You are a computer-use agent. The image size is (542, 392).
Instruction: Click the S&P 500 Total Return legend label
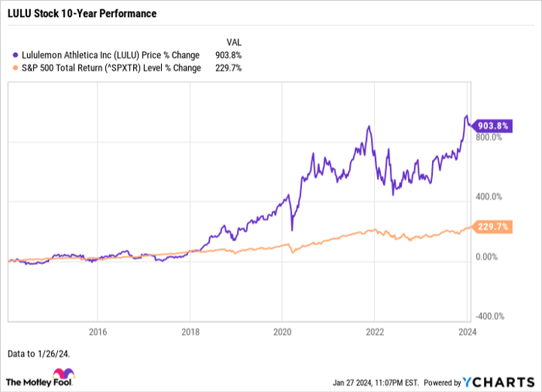click(x=111, y=67)
